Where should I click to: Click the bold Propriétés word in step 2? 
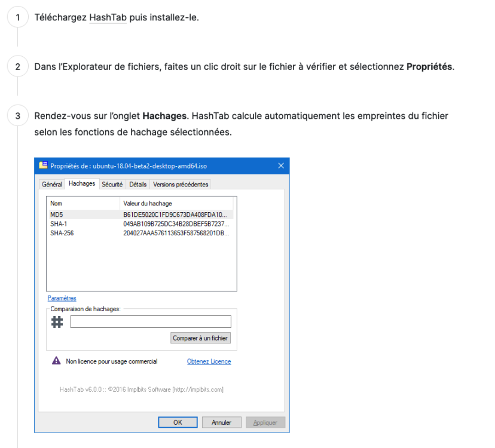point(429,66)
